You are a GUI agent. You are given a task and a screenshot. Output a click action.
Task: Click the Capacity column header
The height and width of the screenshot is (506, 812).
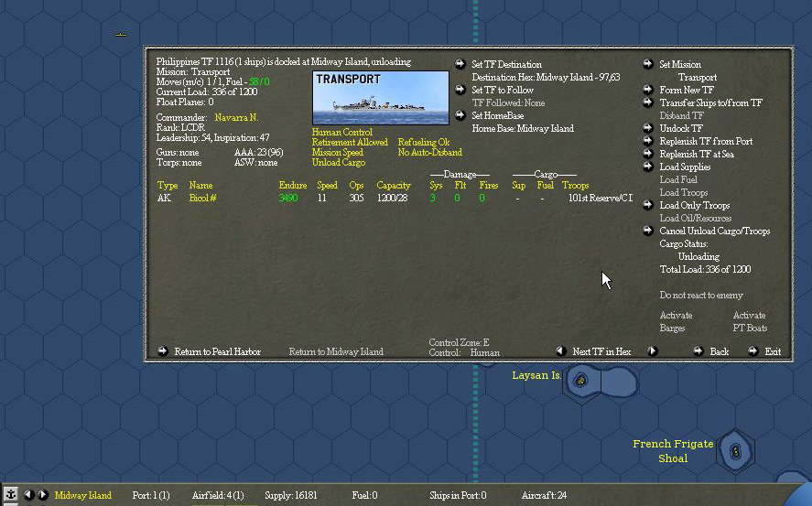[x=394, y=185]
